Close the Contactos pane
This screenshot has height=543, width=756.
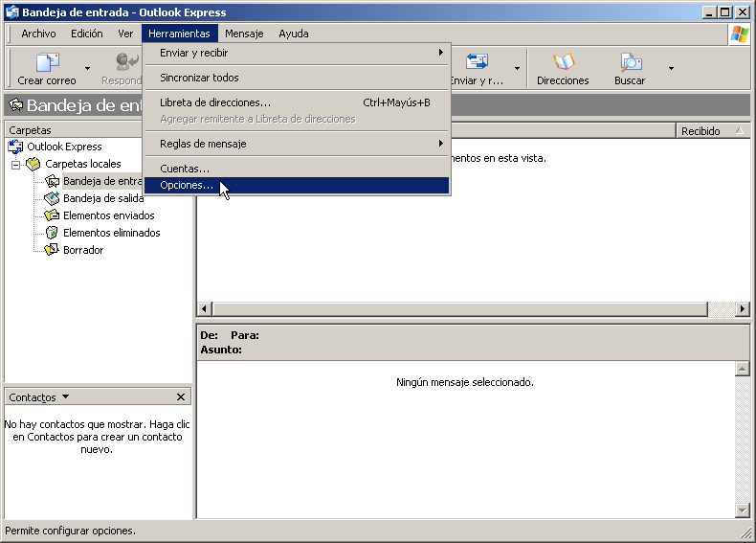tap(181, 396)
